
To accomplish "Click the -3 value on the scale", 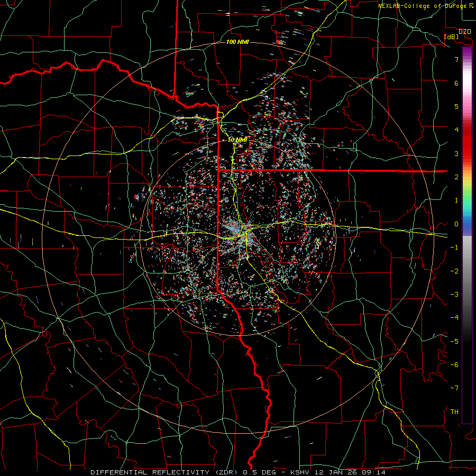I will coord(454,295).
